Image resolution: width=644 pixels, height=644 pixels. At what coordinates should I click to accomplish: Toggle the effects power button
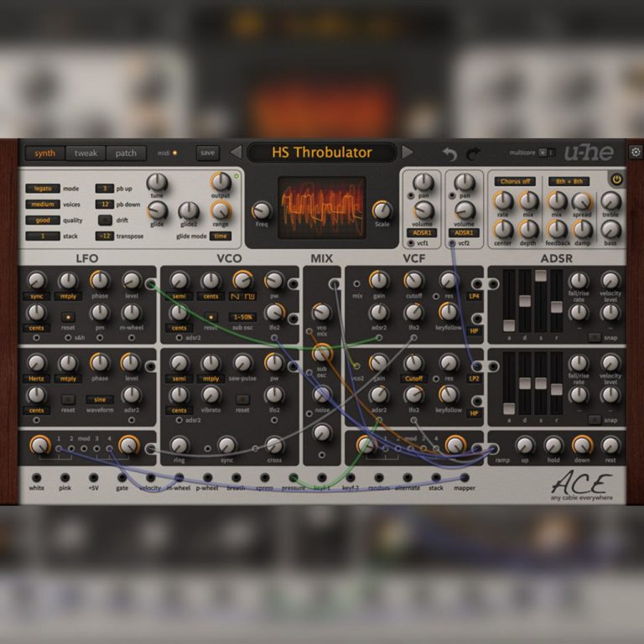pyautogui.click(x=616, y=179)
